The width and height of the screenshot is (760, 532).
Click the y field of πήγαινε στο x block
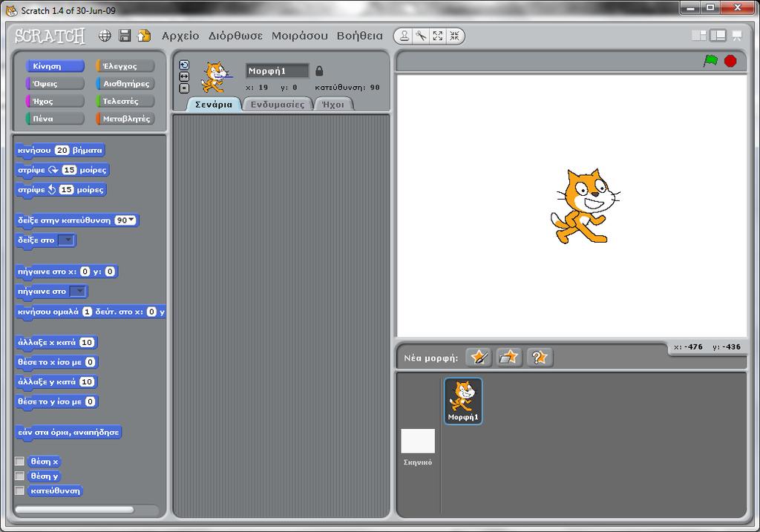coord(110,272)
